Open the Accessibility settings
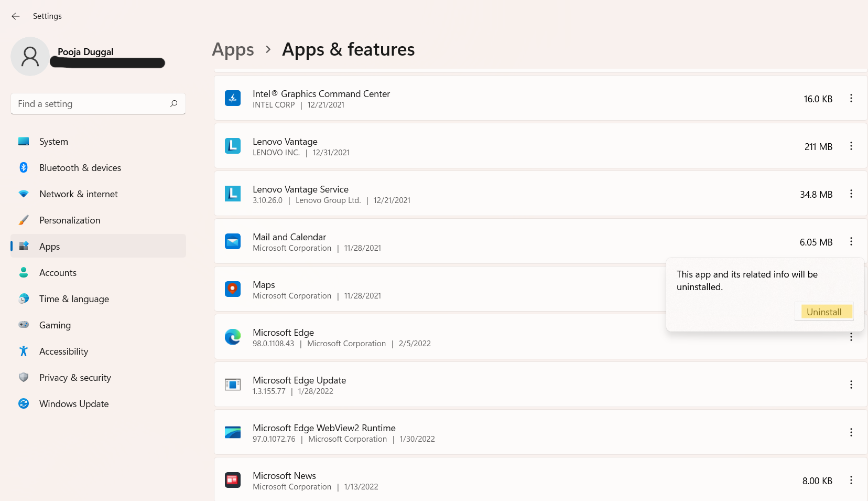 98,351
